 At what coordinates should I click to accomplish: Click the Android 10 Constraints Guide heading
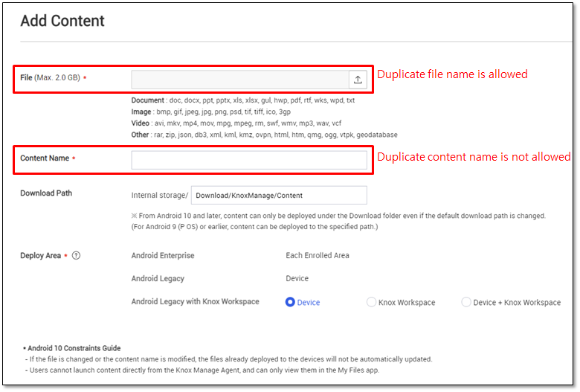(74, 348)
